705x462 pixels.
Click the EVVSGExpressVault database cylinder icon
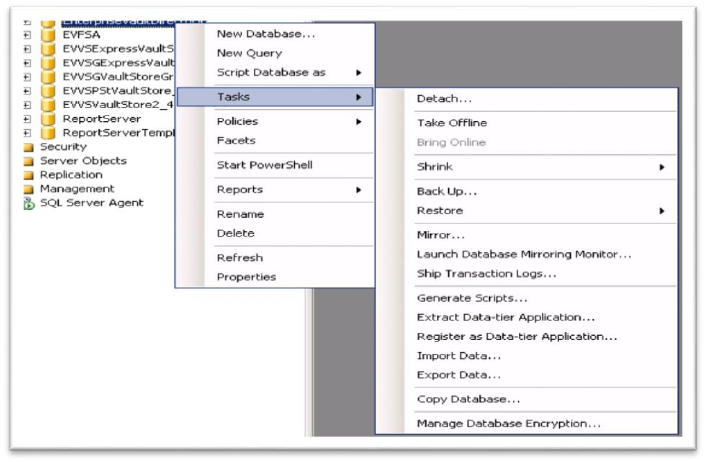click(48, 63)
